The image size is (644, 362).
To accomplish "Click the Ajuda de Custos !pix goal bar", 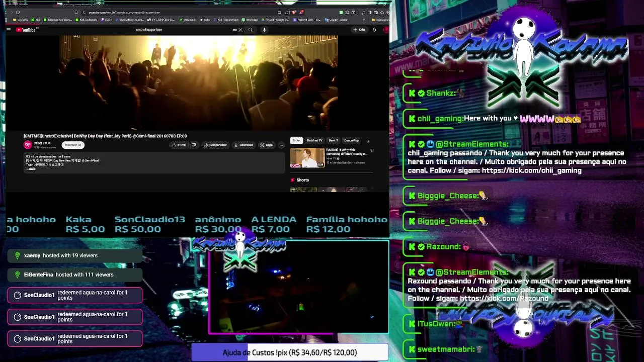I will tap(289, 352).
